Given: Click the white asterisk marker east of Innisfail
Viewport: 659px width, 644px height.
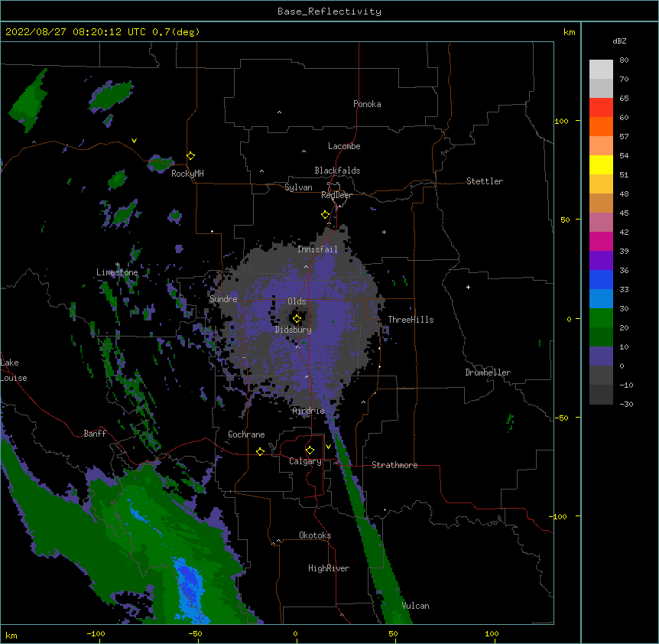Looking at the screenshot, I should click(384, 232).
